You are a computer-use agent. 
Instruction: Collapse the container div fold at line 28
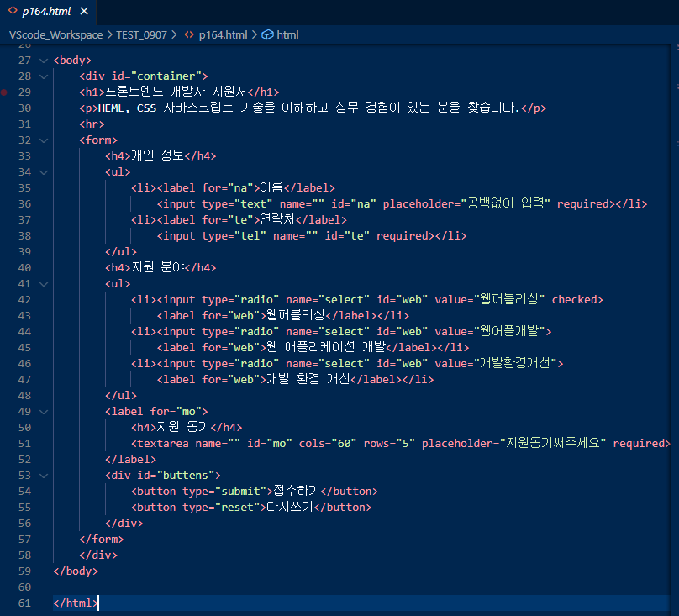point(44,76)
